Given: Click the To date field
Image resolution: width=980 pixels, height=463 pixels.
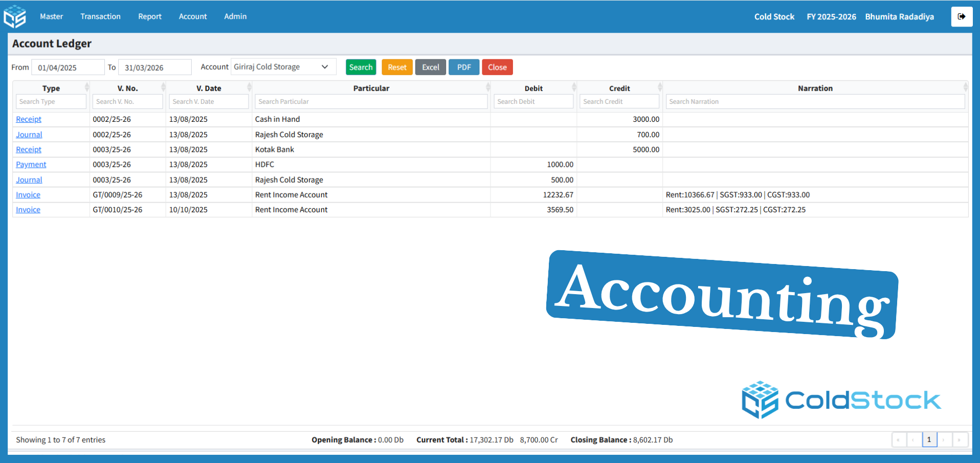Looking at the screenshot, I should pos(155,67).
